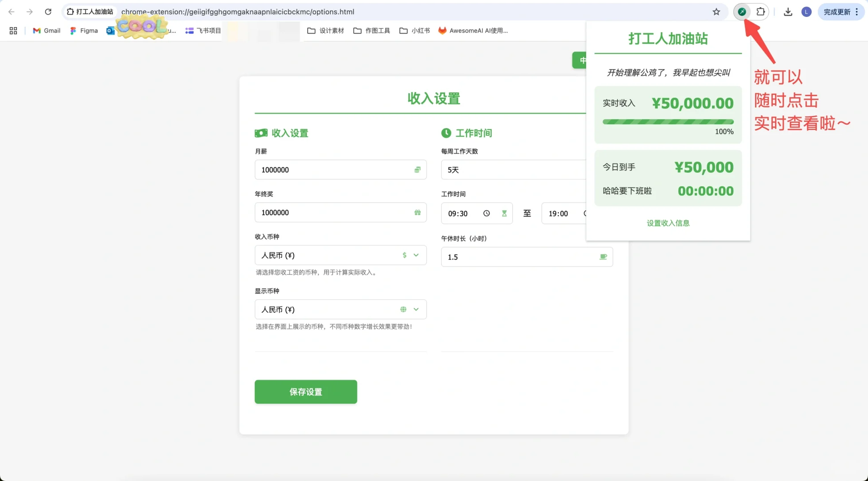Click the green 打工人加油站 extension icon in toolbar
868x481 pixels.
tap(741, 12)
